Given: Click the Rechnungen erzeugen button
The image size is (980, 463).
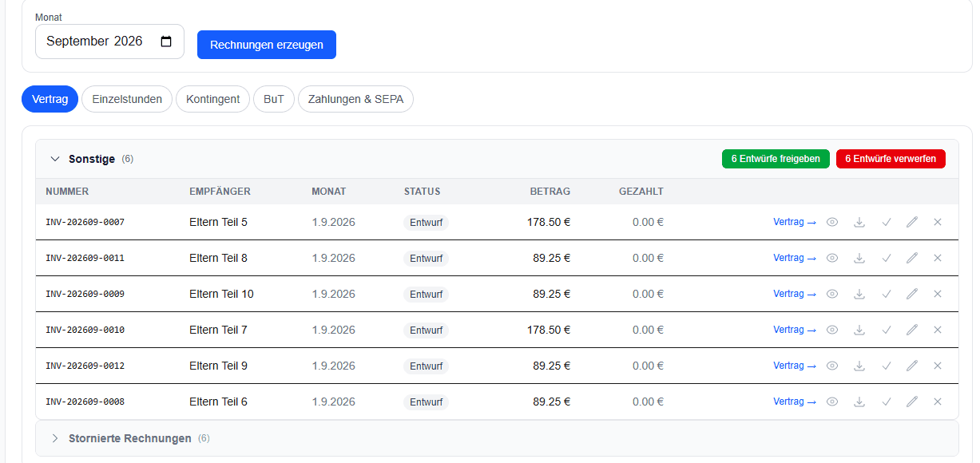Looking at the screenshot, I should click(x=267, y=45).
